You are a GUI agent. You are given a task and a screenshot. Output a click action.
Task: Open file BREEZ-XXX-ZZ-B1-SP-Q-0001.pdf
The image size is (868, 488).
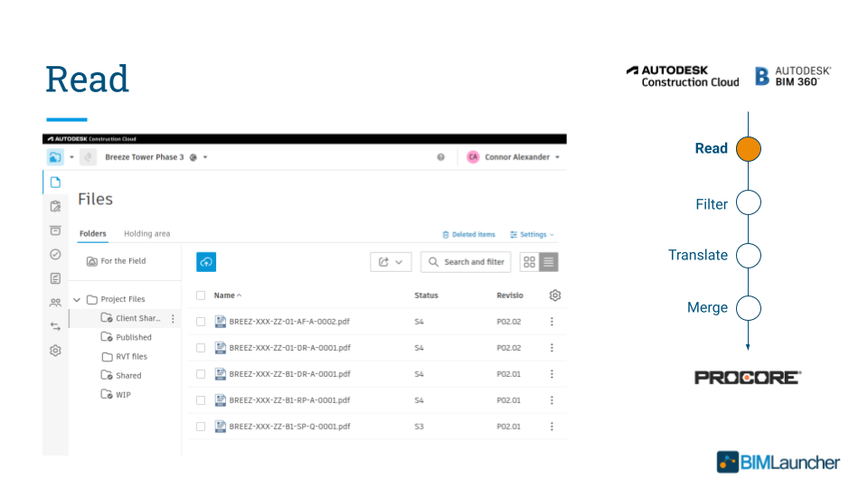point(290,427)
